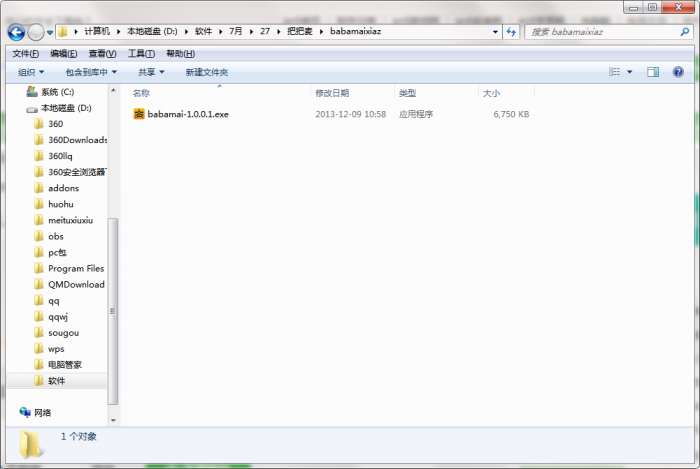Screen dimensions: 700x469
Task: Navigate to 软件 in the breadcrumb
Action: click(x=204, y=31)
